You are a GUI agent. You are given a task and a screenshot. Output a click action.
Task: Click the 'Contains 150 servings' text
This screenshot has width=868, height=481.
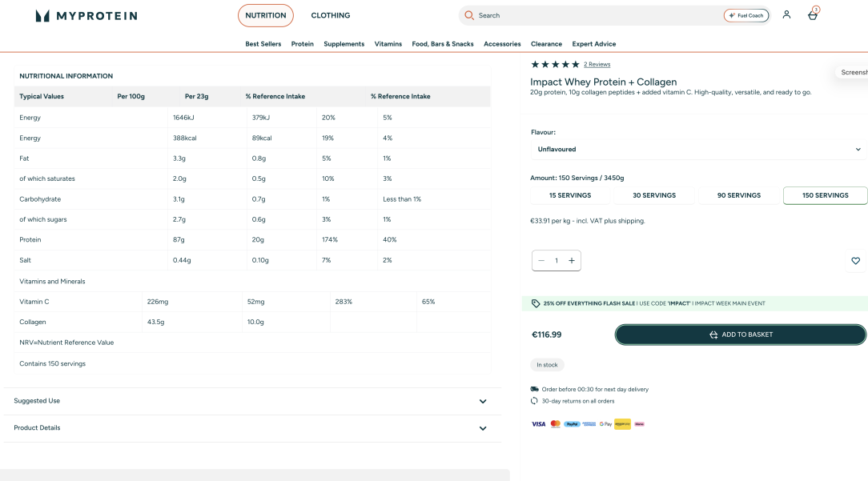pos(53,363)
